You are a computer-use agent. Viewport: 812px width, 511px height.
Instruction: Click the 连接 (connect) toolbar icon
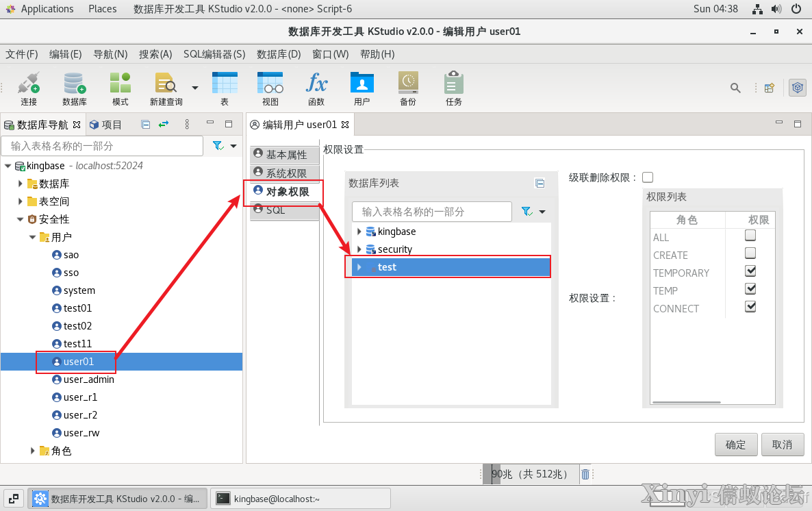(x=29, y=88)
